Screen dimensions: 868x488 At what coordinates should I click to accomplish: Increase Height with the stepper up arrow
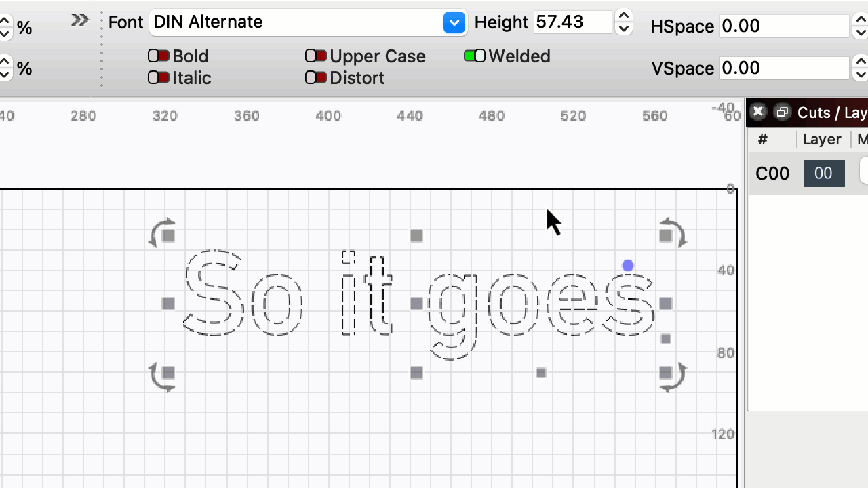pos(623,16)
